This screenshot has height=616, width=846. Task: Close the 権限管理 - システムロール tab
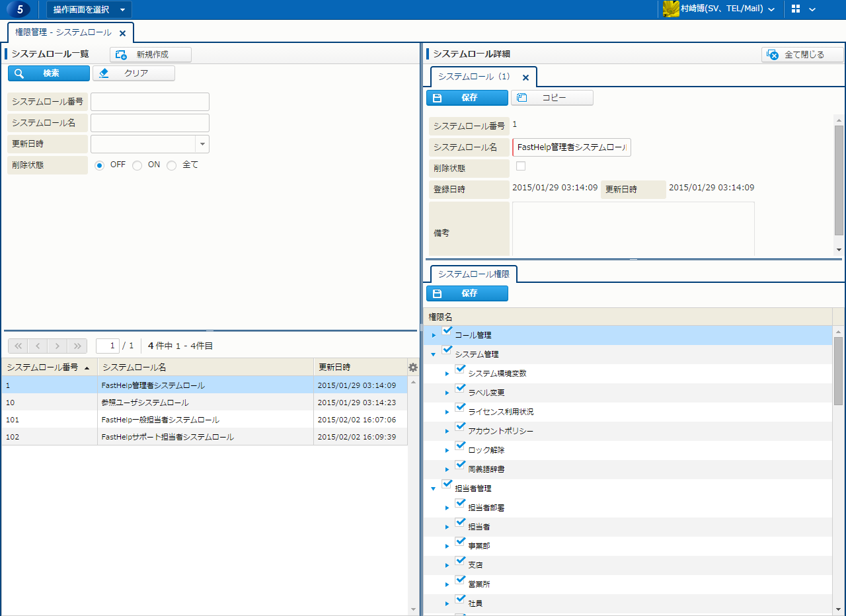tap(122, 33)
